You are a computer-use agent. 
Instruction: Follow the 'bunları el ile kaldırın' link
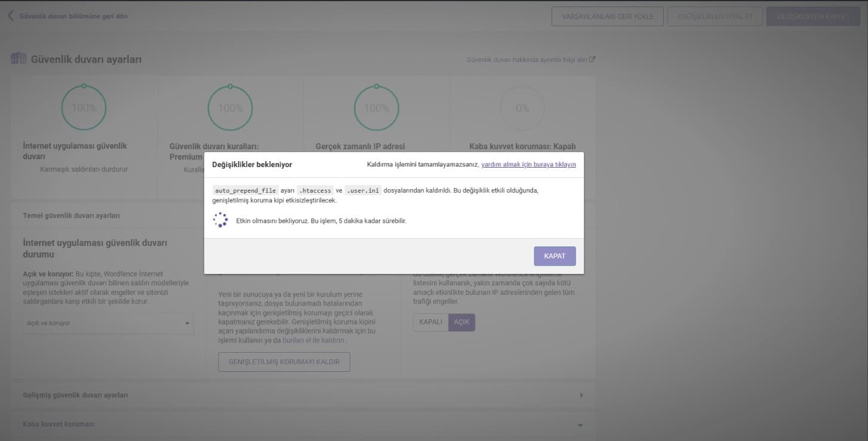[x=313, y=340]
